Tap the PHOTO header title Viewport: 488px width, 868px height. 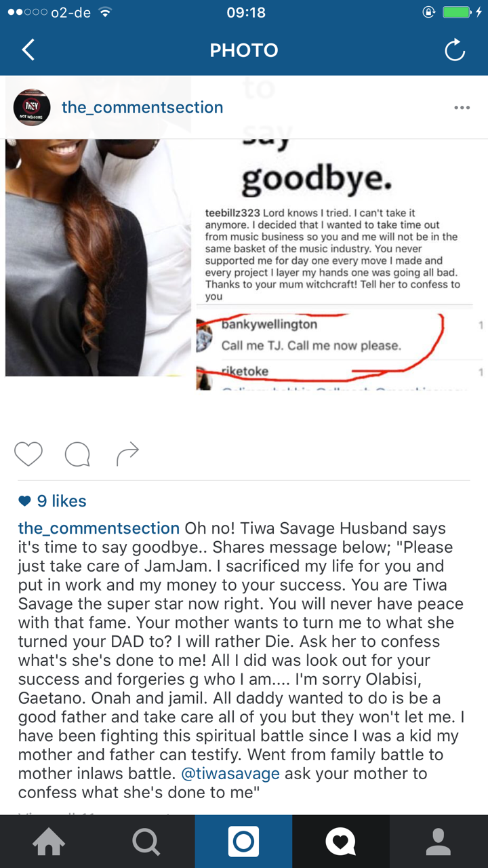click(244, 50)
